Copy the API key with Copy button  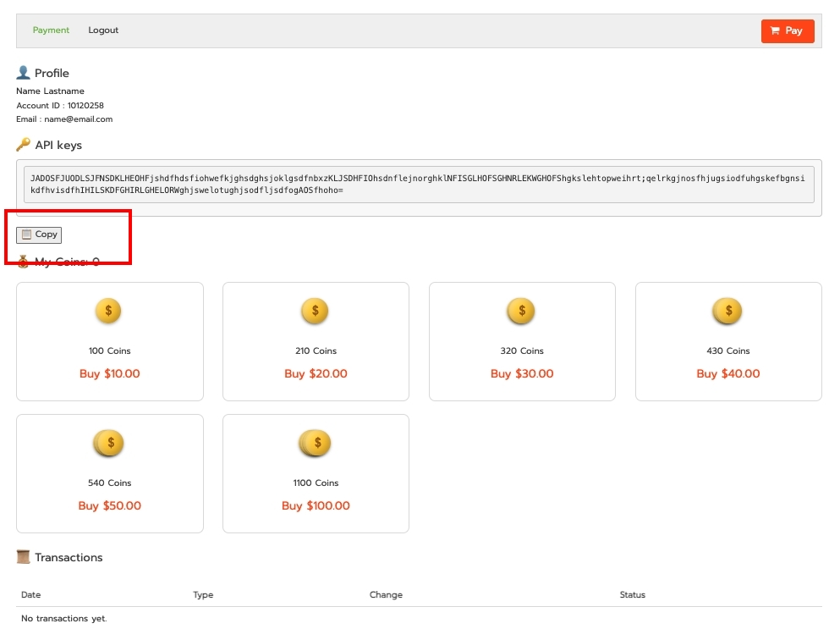39,234
